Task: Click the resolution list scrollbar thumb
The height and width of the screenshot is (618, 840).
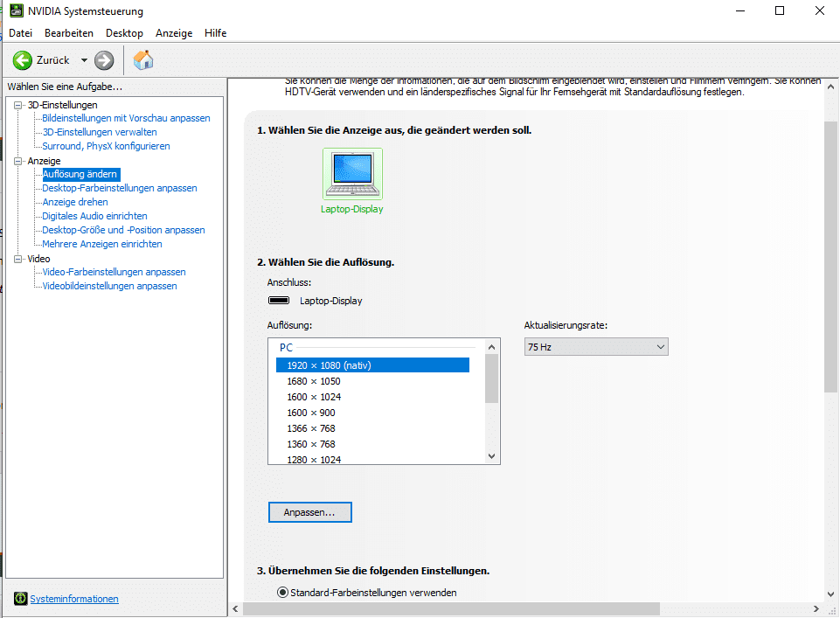Action: (492, 378)
